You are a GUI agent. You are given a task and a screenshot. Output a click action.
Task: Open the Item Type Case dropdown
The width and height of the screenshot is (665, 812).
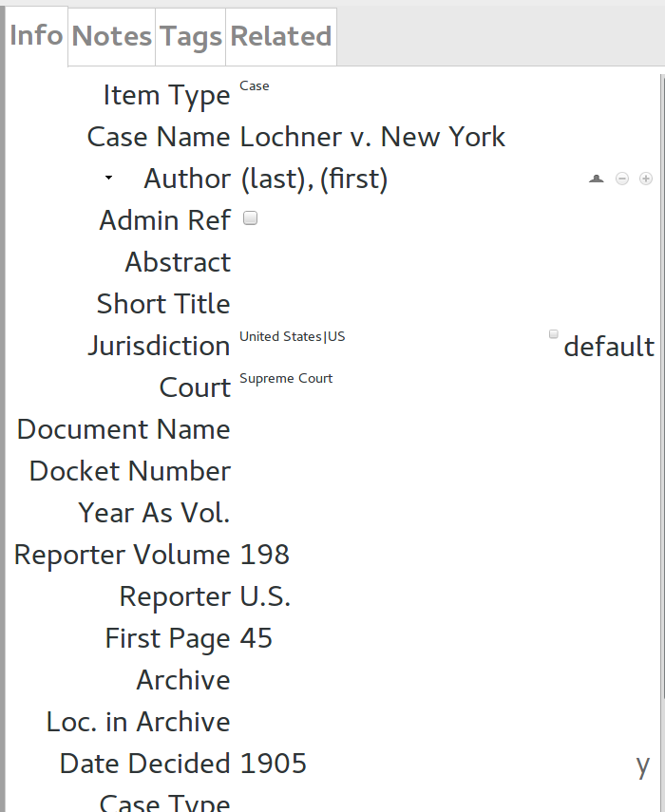(x=255, y=86)
